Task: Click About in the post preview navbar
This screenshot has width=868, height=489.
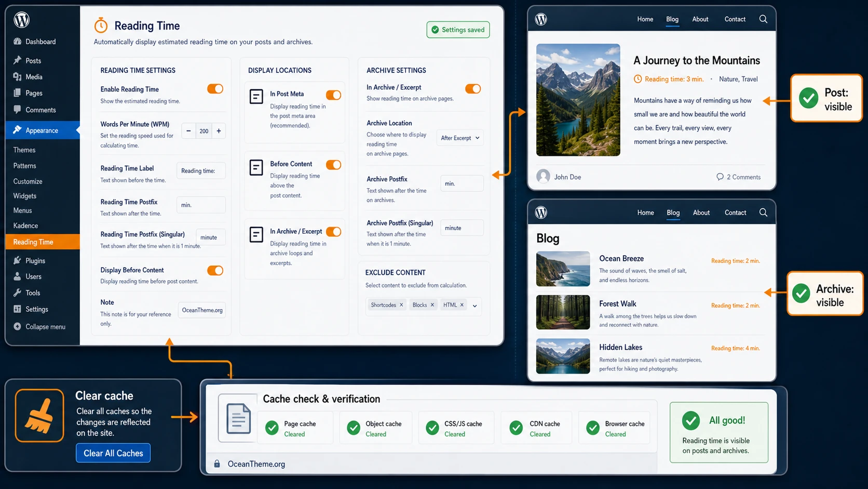Action: coord(700,19)
